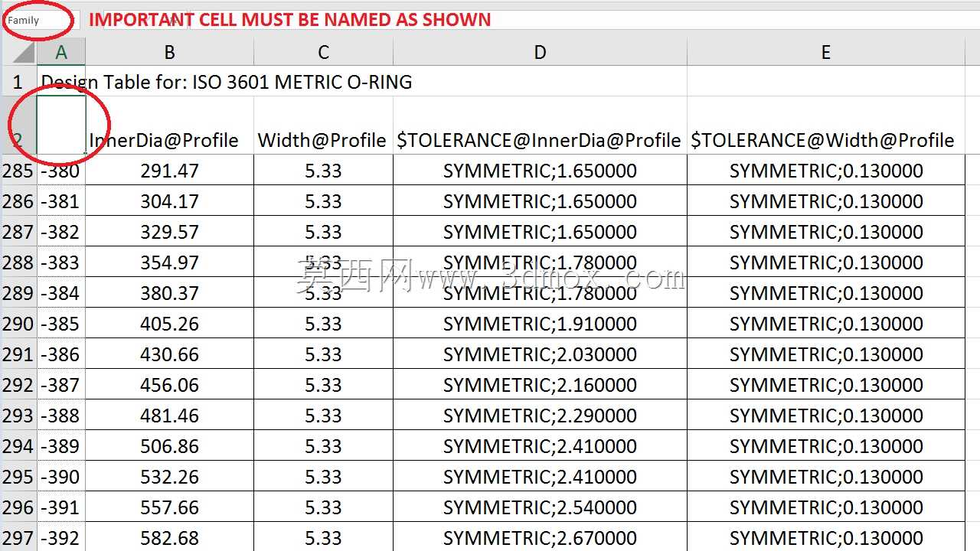Select row 291 header
Screen dimensions: 980x551
click(18, 354)
